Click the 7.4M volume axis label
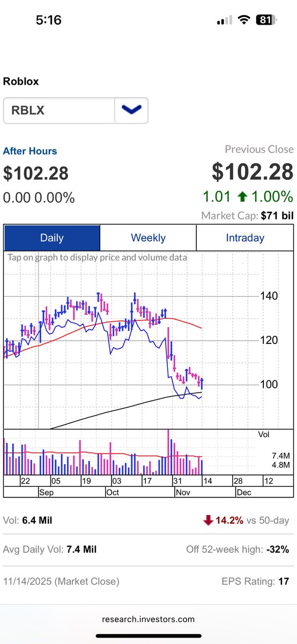The width and height of the screenshot is (297, 644). click(x=281, y=456)
